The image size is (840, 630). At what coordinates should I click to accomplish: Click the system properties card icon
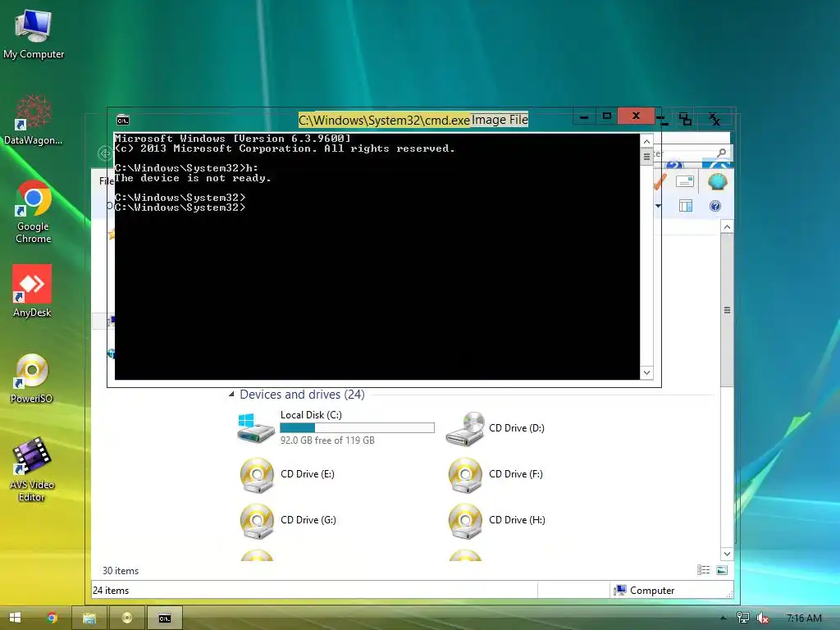685,181
